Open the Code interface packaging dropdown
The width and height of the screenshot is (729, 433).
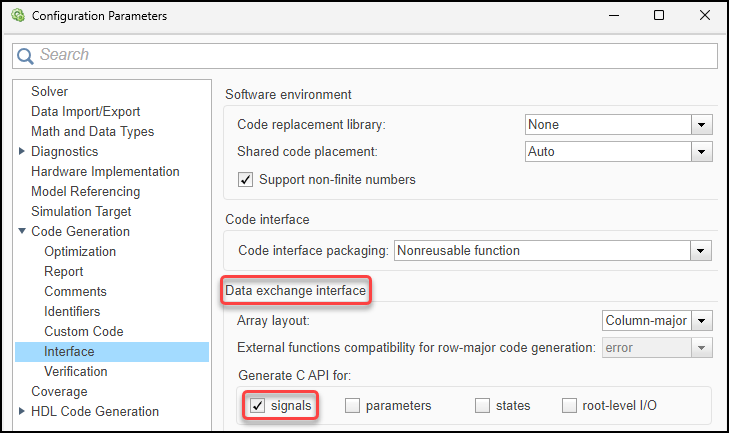(702, 251)
